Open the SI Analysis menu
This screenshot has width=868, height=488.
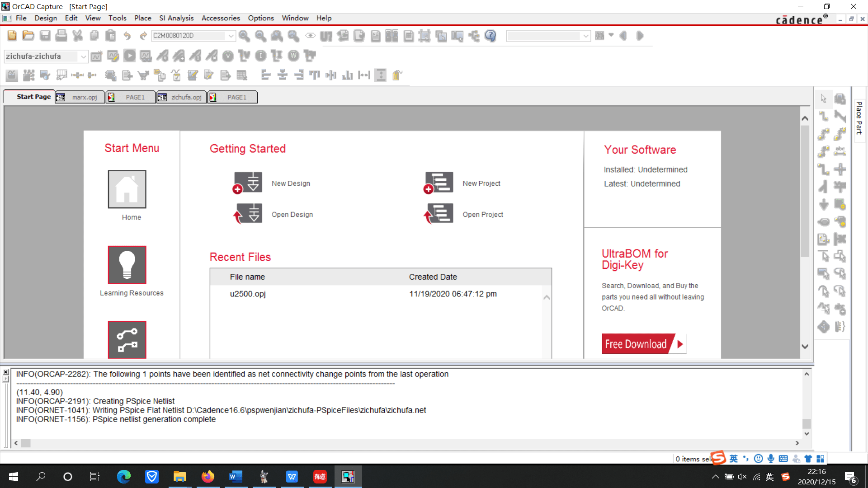coord(176,18)
